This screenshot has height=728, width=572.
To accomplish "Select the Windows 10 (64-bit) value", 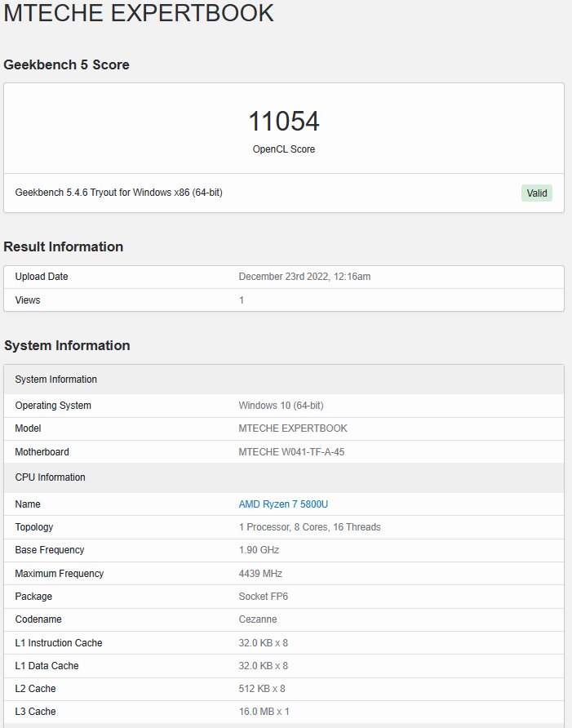I will pos(281,406).
